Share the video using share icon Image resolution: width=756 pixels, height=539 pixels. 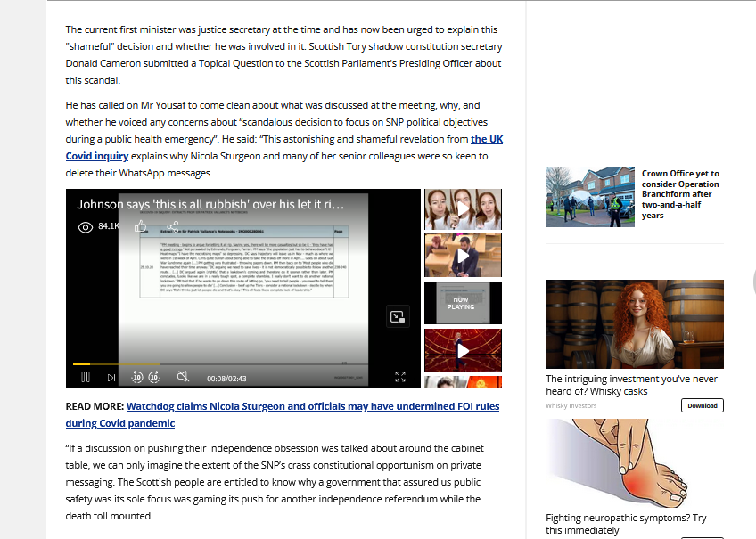173,226
